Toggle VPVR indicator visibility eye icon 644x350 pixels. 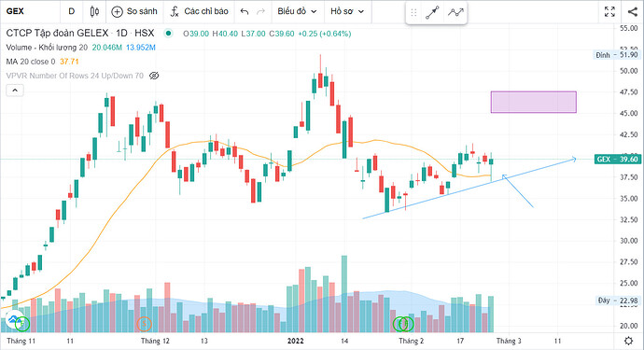[x=154, y=76]
